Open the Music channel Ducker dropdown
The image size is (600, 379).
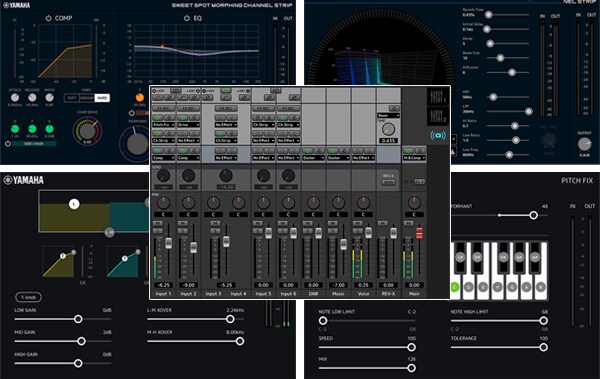(x=338, y=158)
